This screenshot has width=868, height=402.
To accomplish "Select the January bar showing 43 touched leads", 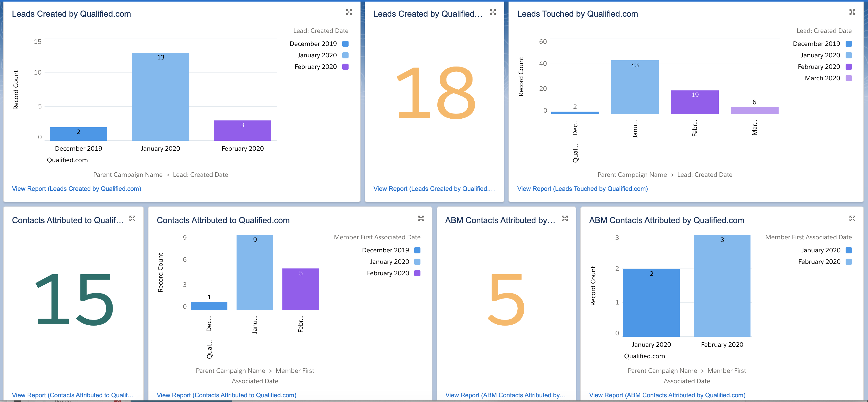I will coord(635,87).
